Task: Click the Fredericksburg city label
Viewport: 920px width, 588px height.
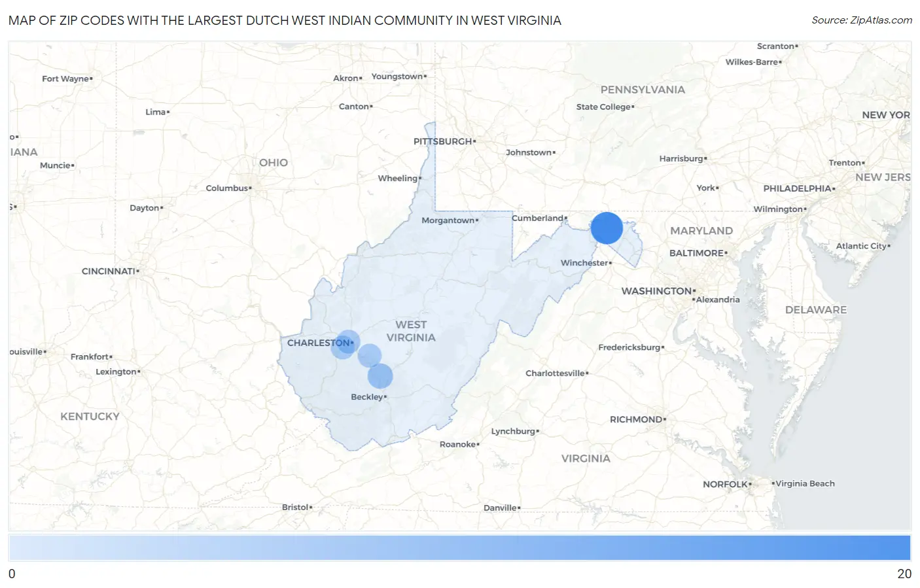Action: pyautogui.click(x=629, y=347)
